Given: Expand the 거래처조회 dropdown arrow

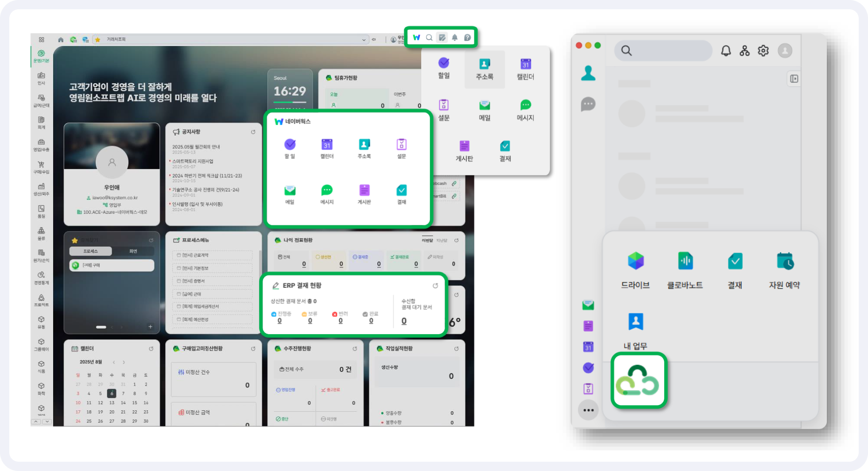Looking at the screenshot, I should pyautogui.click(x=364, y=40).
